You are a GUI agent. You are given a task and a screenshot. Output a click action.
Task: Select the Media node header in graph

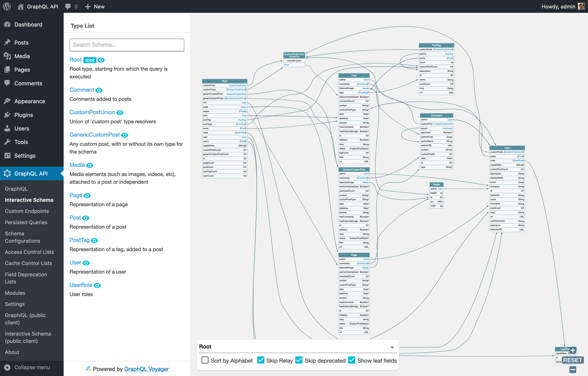click(436, 184)
